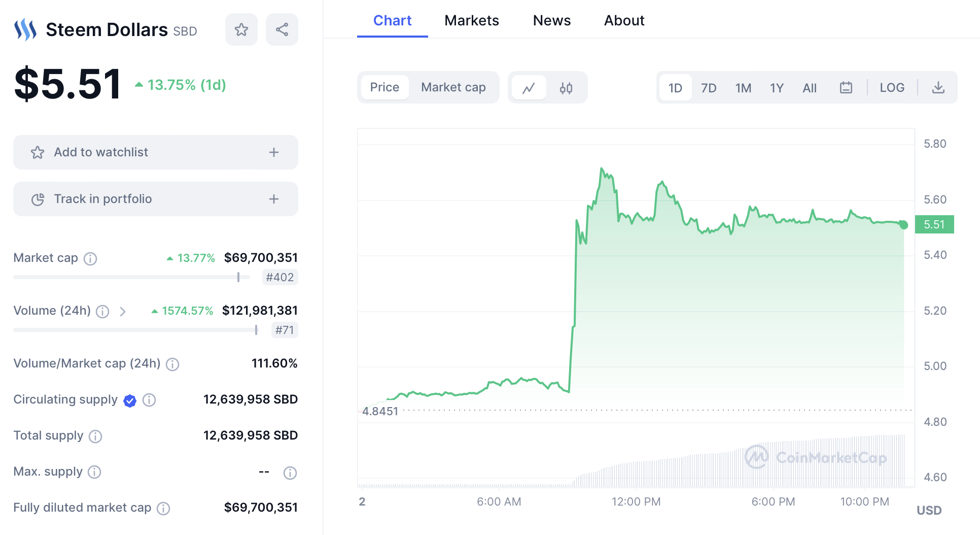Select the 7D time range
This screenshot has width=980, height=535.
click(709, 88)
